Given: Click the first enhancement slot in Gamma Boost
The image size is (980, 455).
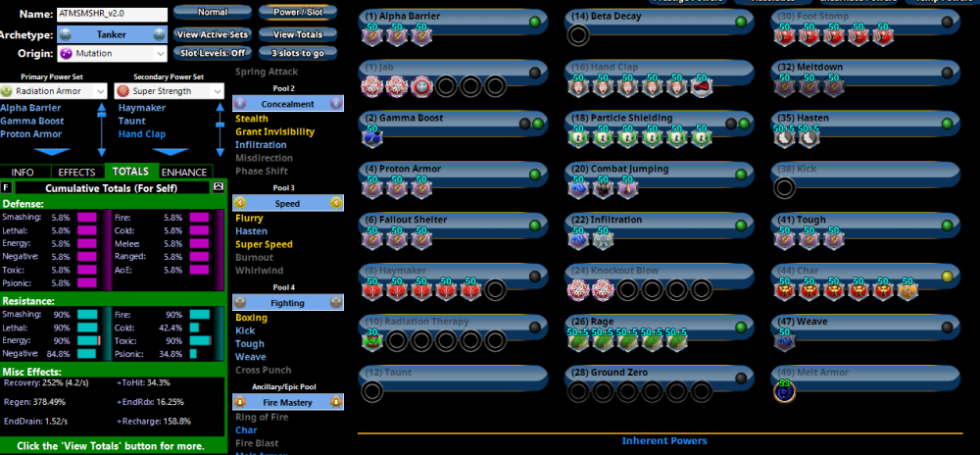Looking at the screenshot, I should point(372,137).
